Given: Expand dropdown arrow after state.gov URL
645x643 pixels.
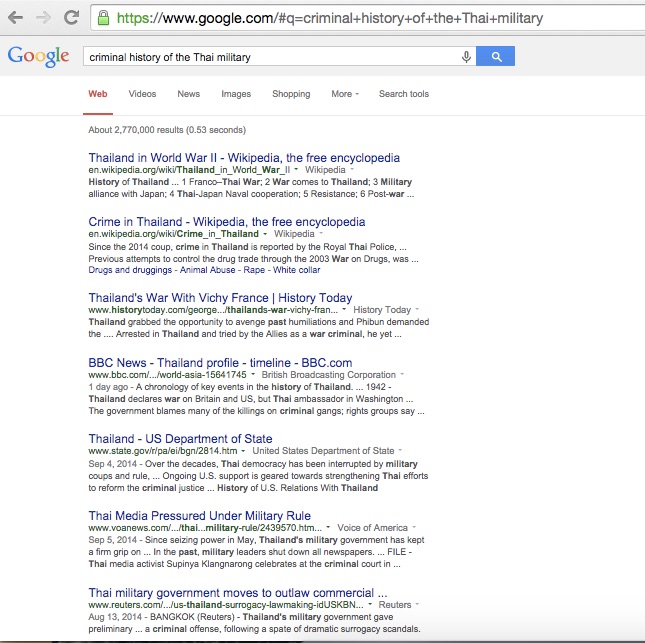Looking at the screenshot, I should coord(243,451).
